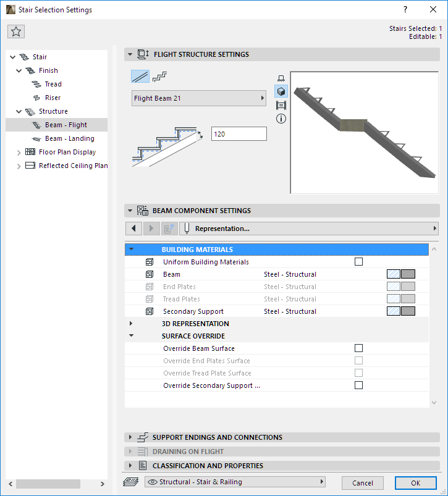Click the Reflected Ceiling Plan tree icon
This screenshot has height=496, width=448.
coord(30,166)
